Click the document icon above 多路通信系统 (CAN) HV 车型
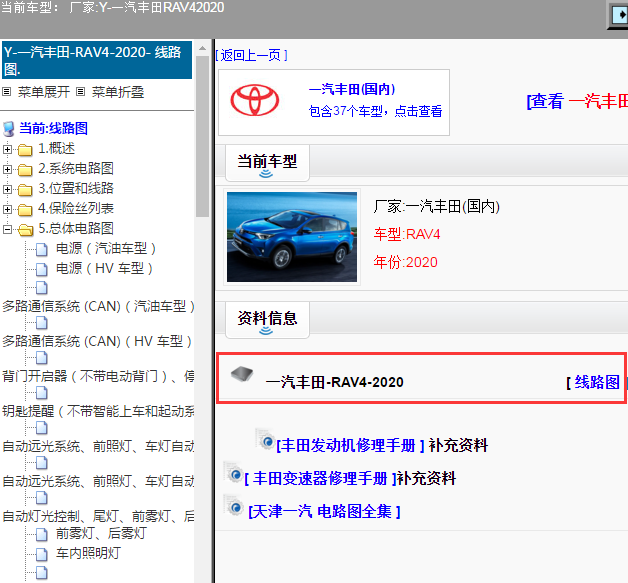The width and height of the screenshot is (628, 583). [x=42, y=322]
